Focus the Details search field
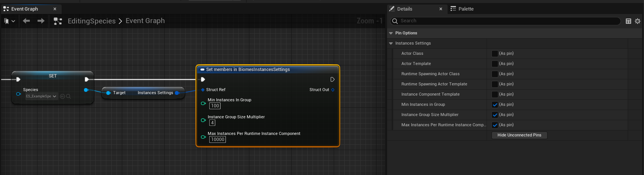 pyautogui.click(x=505, y=21)
